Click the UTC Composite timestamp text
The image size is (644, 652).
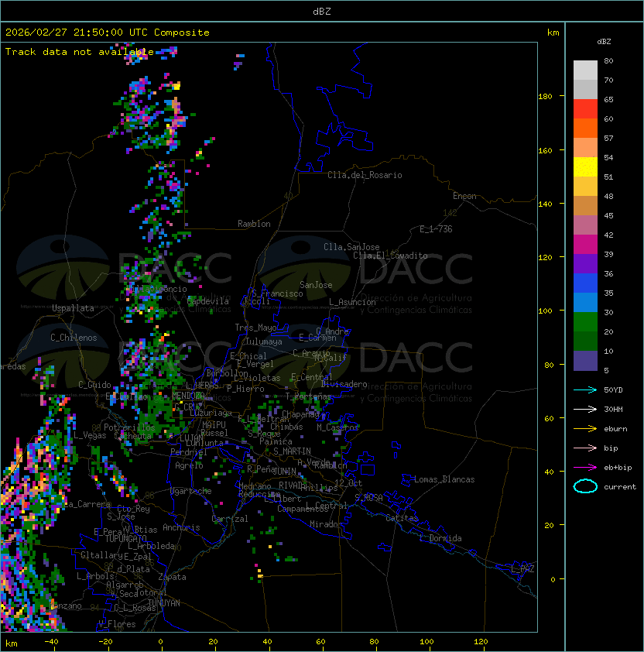click(108, 33)
